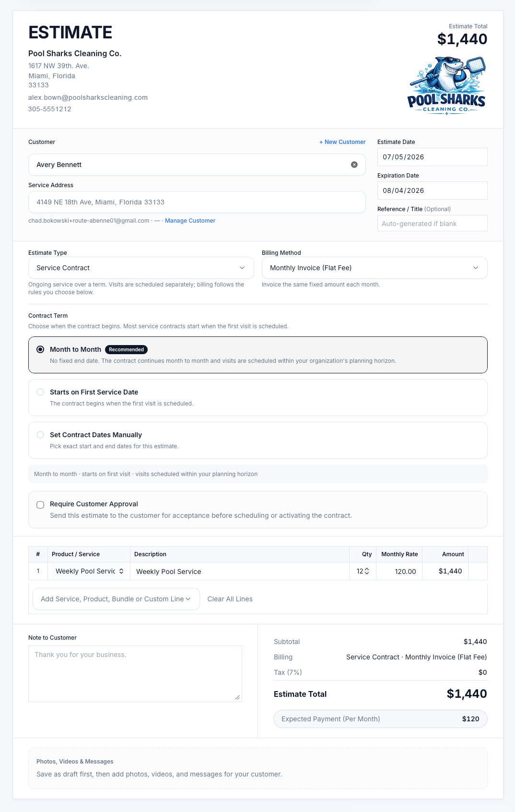Click the line item Description field

(240, 571)
